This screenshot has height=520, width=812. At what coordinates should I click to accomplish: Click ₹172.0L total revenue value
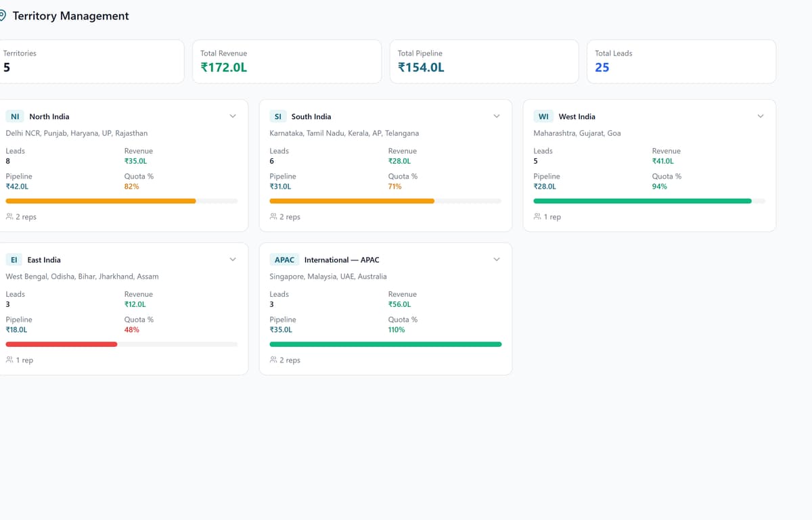tap(224, 67)
